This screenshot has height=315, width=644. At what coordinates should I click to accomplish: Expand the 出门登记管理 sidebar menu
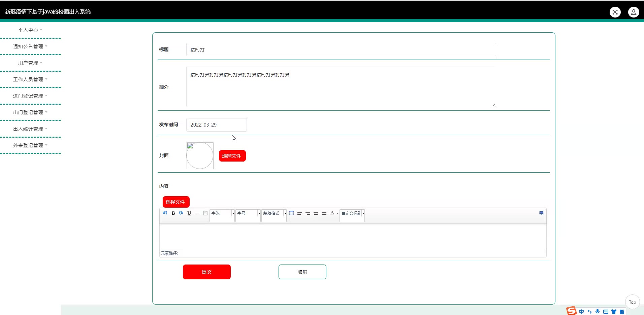[30, 112]
